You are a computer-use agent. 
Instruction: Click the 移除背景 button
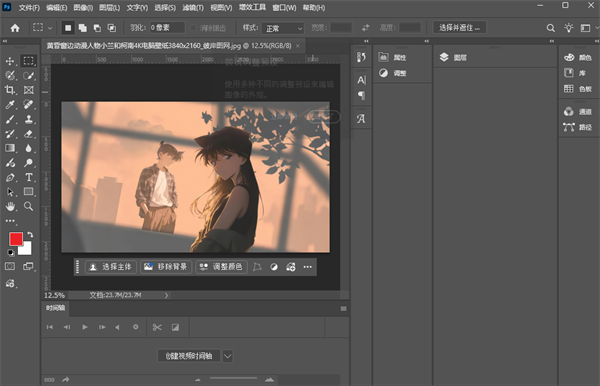point(166,267)
